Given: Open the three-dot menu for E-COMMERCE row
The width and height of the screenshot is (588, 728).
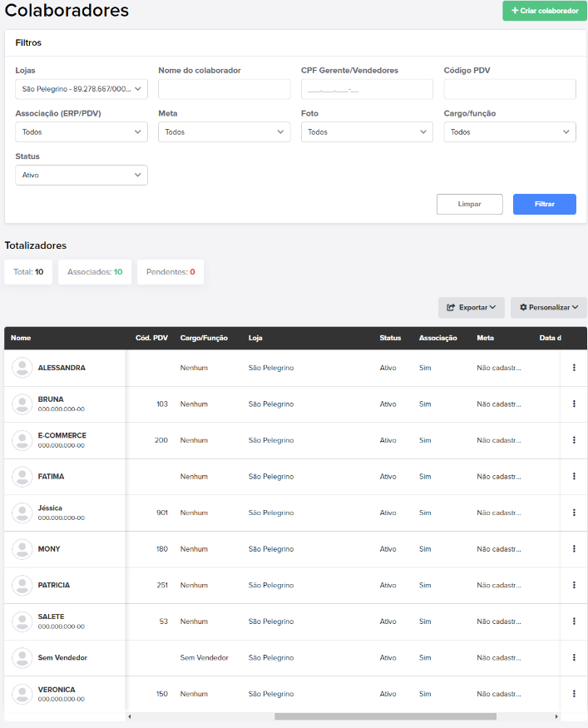Looking at the screenshot, I should pos(574,440).
